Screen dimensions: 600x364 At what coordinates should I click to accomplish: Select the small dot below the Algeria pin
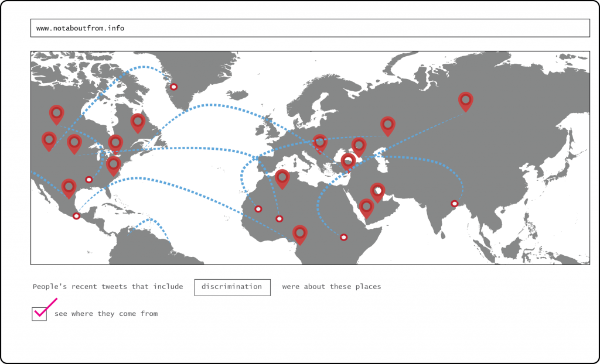[279, 219]
